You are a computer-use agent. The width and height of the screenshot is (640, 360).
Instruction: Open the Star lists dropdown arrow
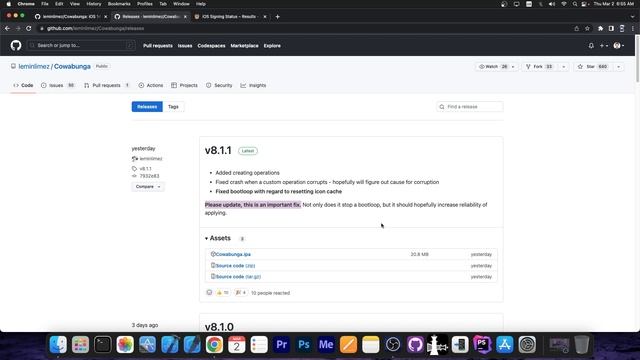point(619,67)
